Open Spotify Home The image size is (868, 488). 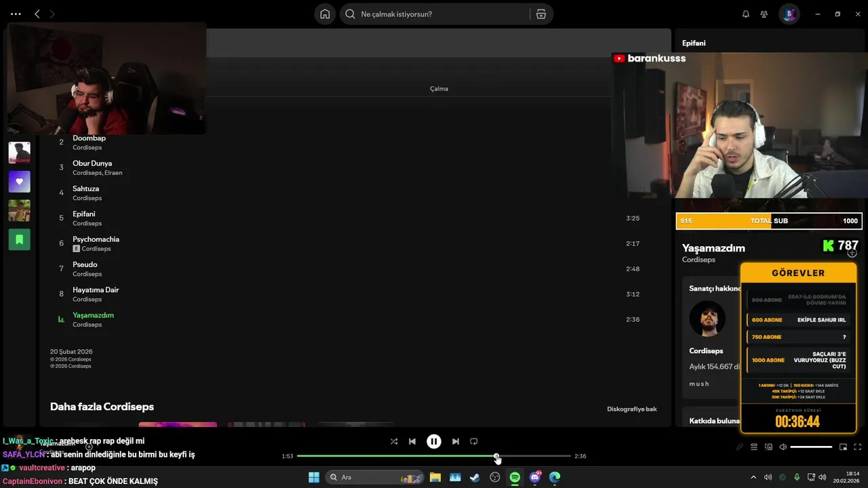[325, 14]
